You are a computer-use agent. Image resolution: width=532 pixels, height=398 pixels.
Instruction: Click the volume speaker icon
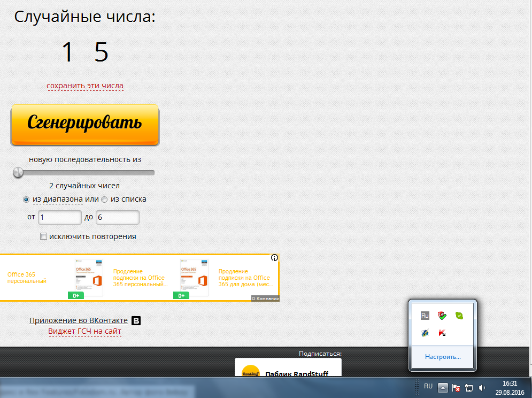point(482,388)
